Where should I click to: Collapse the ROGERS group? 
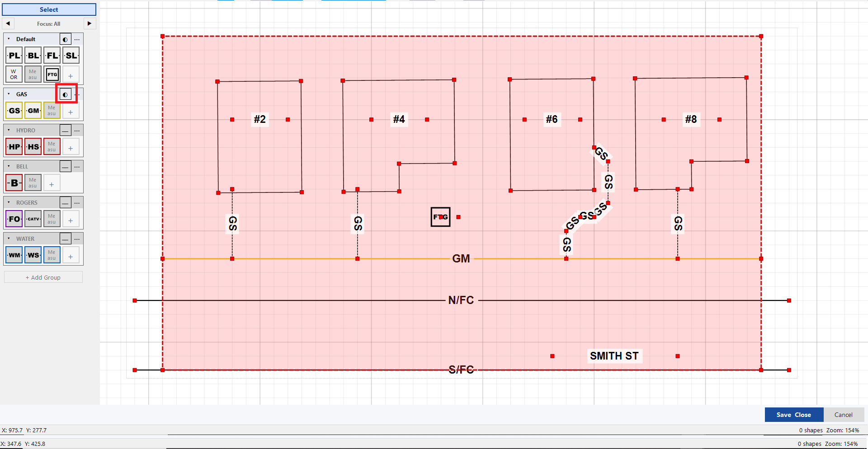point(9,202)
